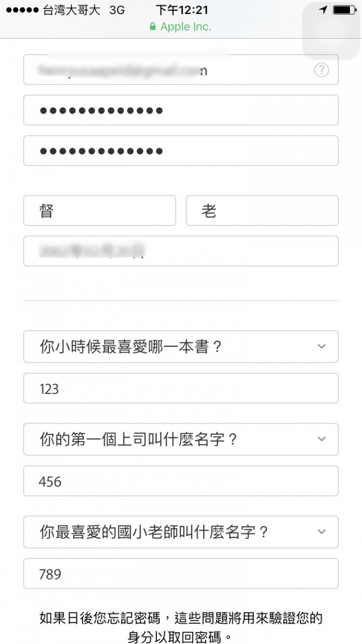Screen dimensions: 362x644
Task: Open the 你小時候最喜愛哪一本書 question dropdown
Action: click(181, 347)
